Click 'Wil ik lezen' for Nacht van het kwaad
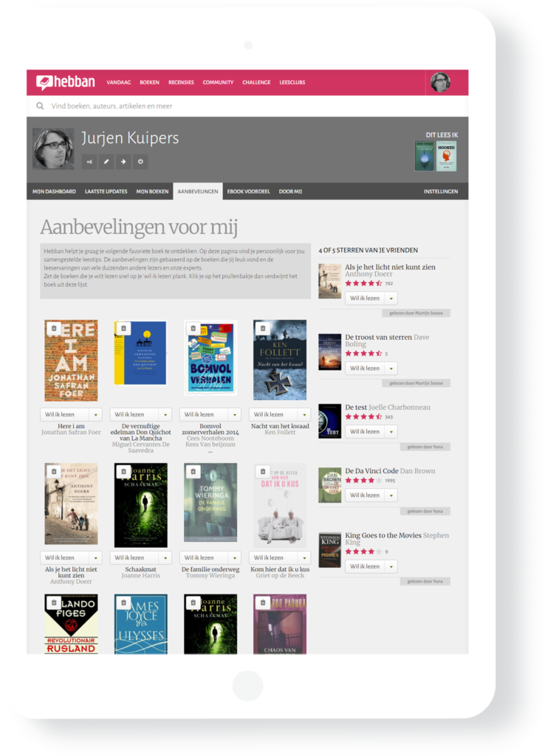 tap(273, 414)
